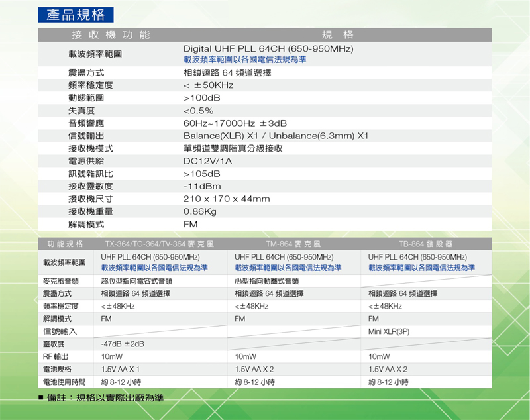Select the value Mini XLR(3P)
The height and width of the screenshot is (420, 530).
coord(389,331)
